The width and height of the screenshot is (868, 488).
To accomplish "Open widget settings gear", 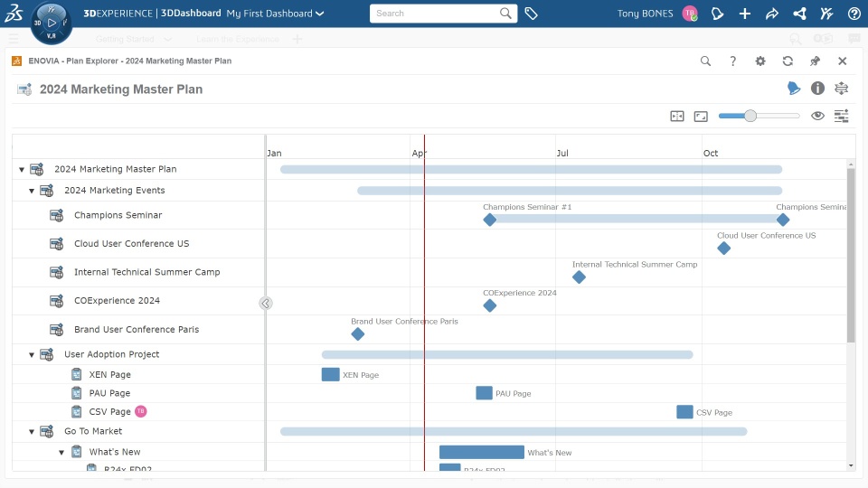I will click(x=760, y=61).
